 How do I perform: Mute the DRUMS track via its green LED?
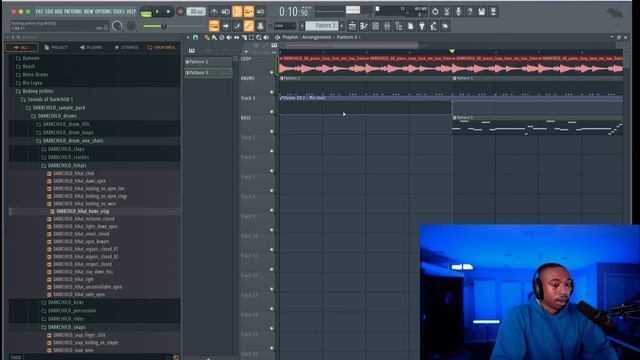(x=272, y=92)
